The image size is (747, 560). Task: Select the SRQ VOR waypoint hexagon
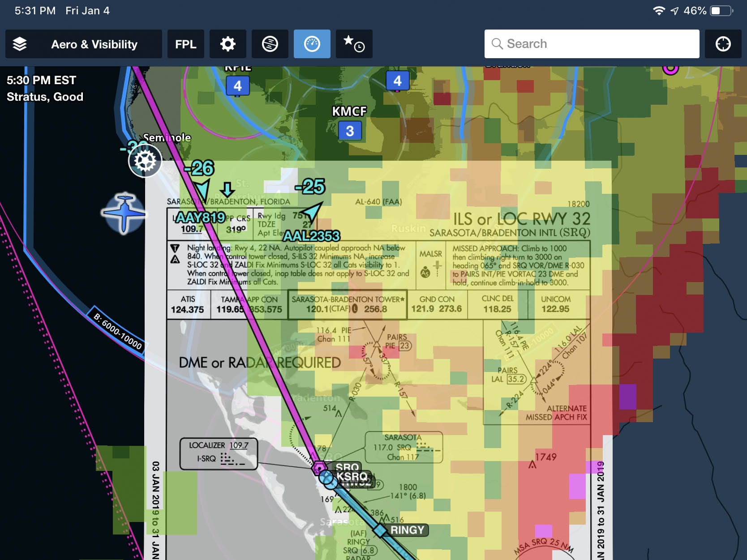pos(319,468)
